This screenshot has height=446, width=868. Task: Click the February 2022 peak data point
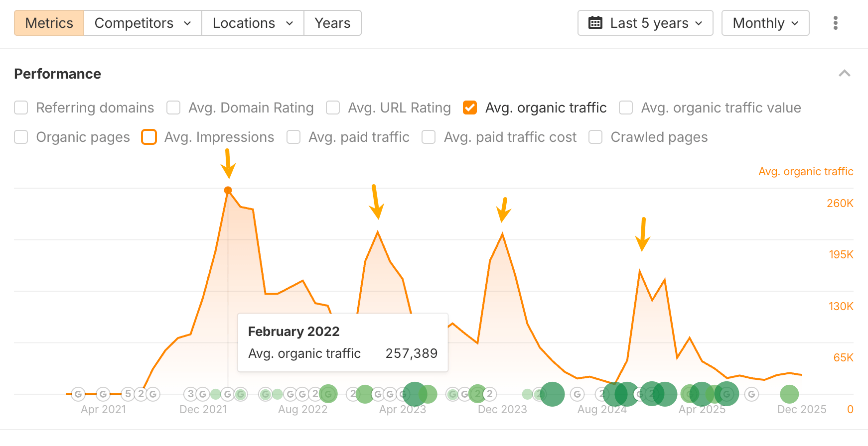[228, 190]
